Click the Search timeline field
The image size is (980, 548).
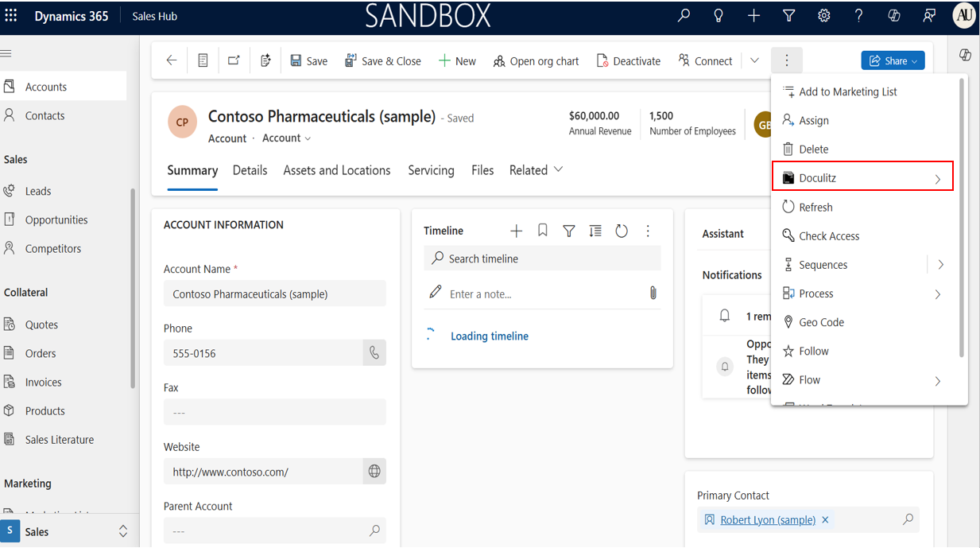point(542,258)
